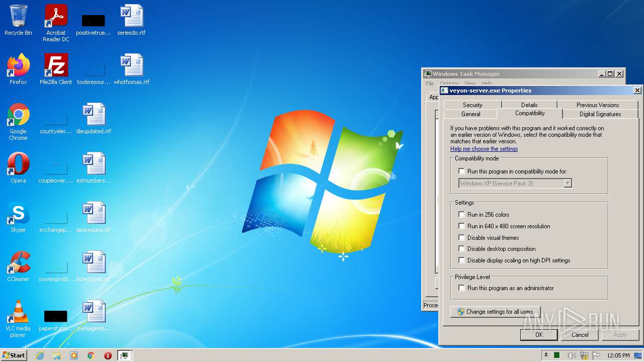Click Help me choose the settings link
This screenshot has width=644, height=362.
(x=484, y=149)
